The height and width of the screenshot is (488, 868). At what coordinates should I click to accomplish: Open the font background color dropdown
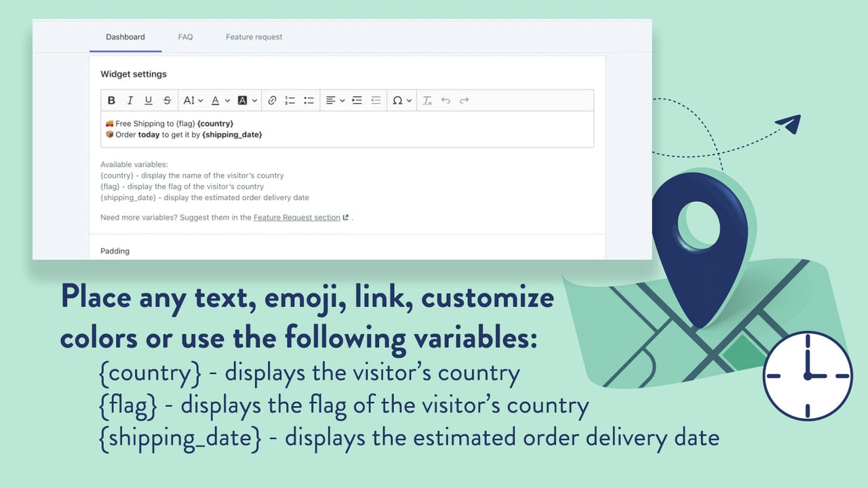tap(248, 100)
